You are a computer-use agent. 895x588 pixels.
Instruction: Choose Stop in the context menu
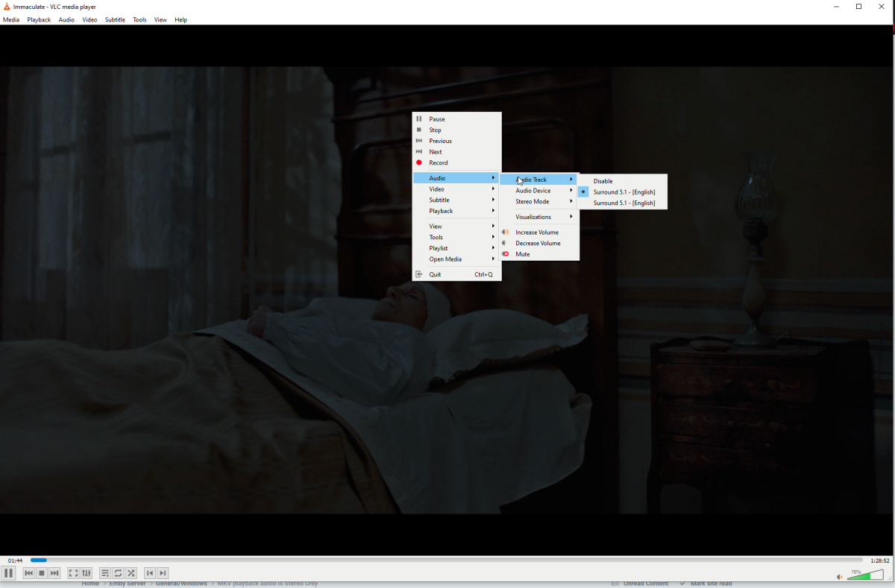point(457,130)
